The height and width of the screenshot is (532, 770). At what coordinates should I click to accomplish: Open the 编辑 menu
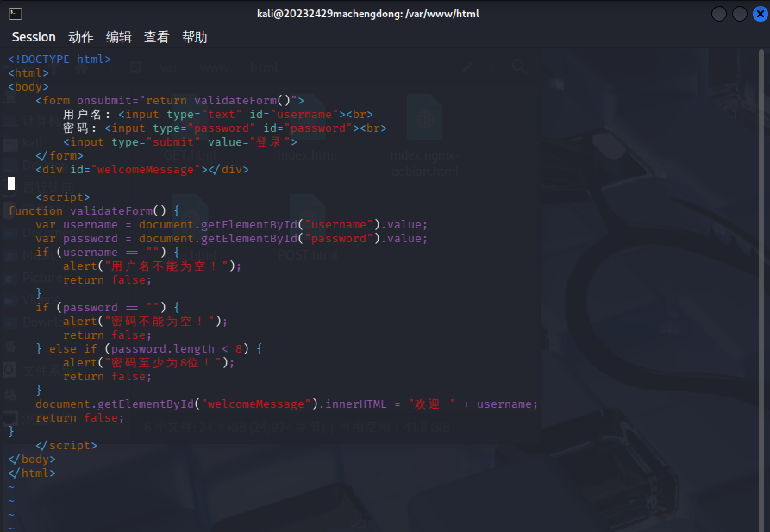[119, 37]
